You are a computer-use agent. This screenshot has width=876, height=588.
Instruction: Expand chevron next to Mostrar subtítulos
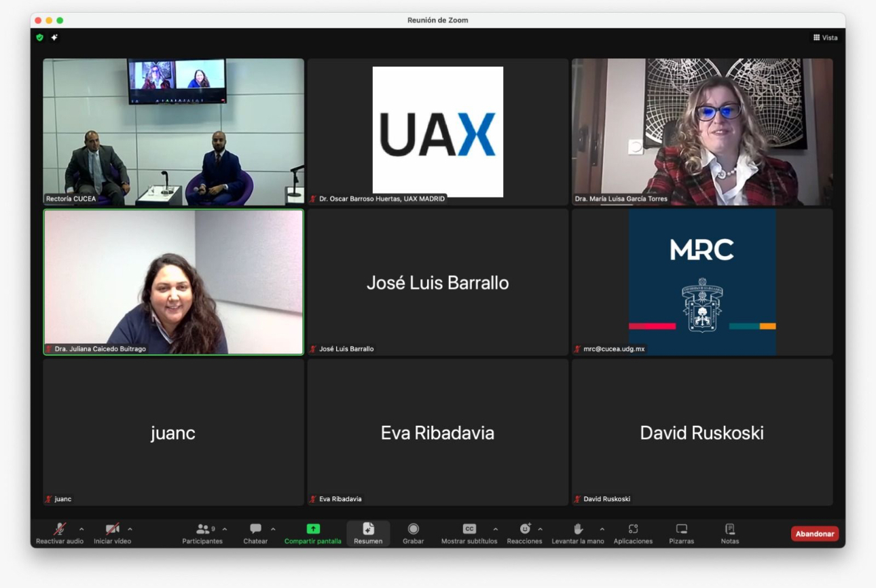[495, 530]
